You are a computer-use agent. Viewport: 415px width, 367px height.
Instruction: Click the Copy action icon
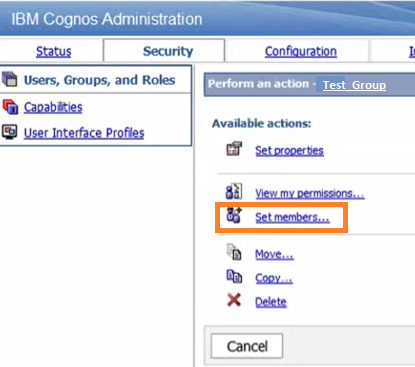[x=234, y=277]
